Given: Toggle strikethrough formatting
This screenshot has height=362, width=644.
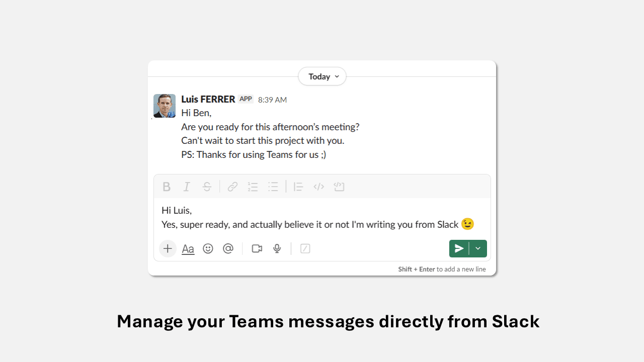Looking at the screenshot, I should tap(207, 187).
